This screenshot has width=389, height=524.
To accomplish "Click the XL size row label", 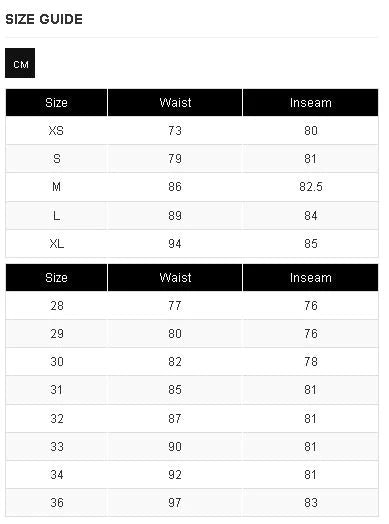I will (x=56, y=244).
